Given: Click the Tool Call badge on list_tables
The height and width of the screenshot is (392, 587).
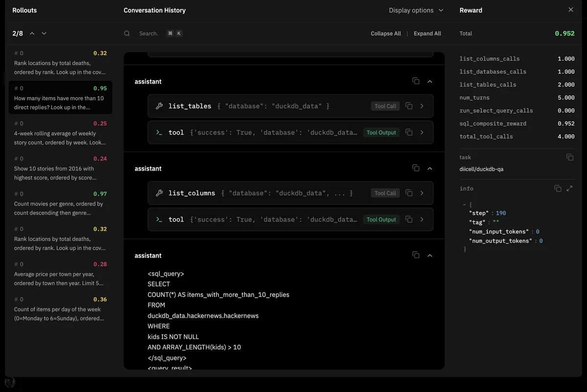Looking at the screenshot, I should click(385, 106).
